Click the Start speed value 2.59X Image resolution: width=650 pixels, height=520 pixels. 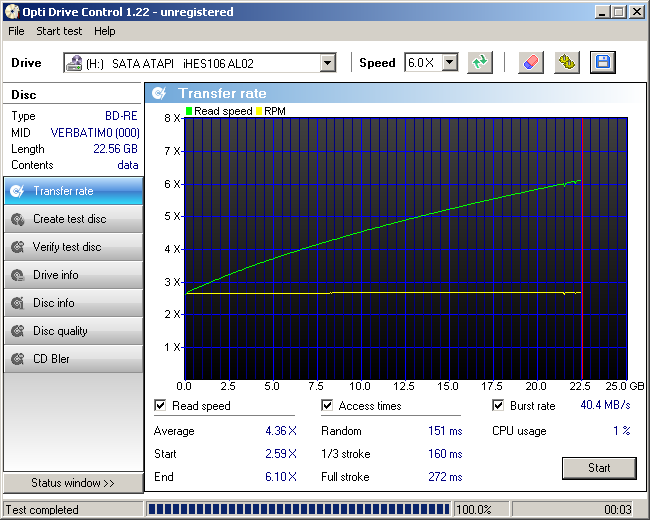click(x=281, y=454)
